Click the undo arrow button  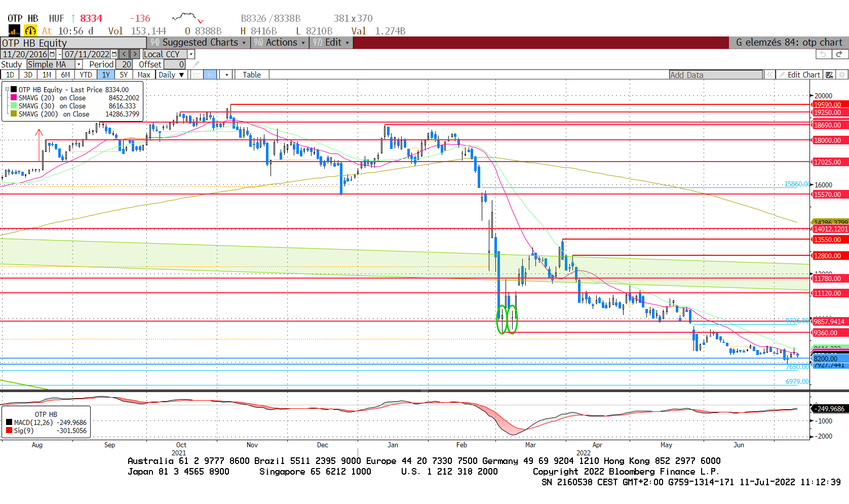point(823,54)
